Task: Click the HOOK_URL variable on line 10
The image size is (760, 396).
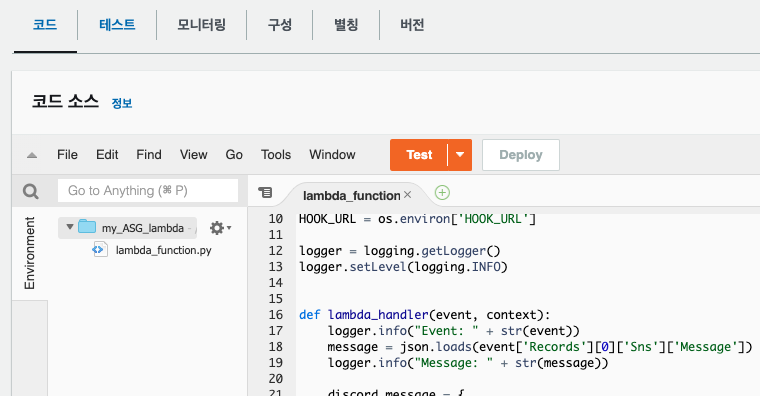Action: tap(328, 219)
